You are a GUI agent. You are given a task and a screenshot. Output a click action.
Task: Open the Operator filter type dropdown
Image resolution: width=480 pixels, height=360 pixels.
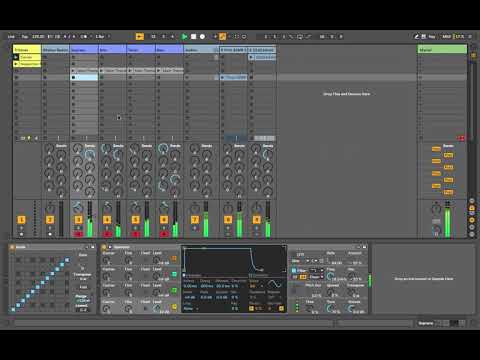pos(317,270)
